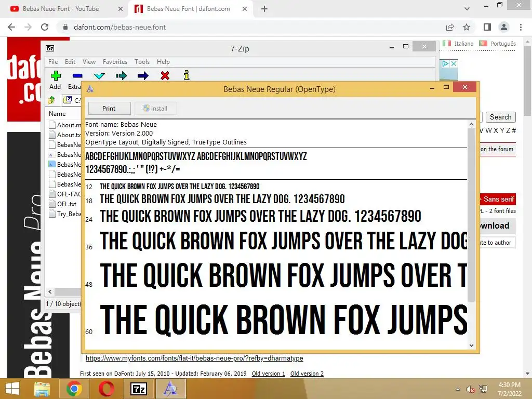532x399 pixels.
Task: Open a new browser tab
Action: click(264, 9)
